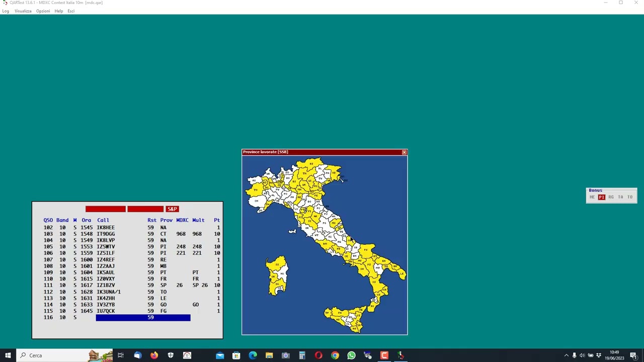The height and width of the screenshot is (362, 644).
Task: Close the Province lavorate map window
Action: 404,152
